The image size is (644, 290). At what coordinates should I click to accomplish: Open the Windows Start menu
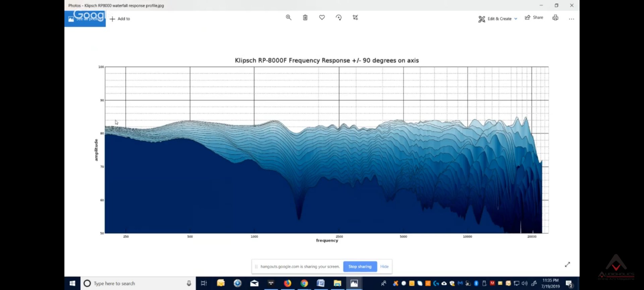(x=72, y=283)
